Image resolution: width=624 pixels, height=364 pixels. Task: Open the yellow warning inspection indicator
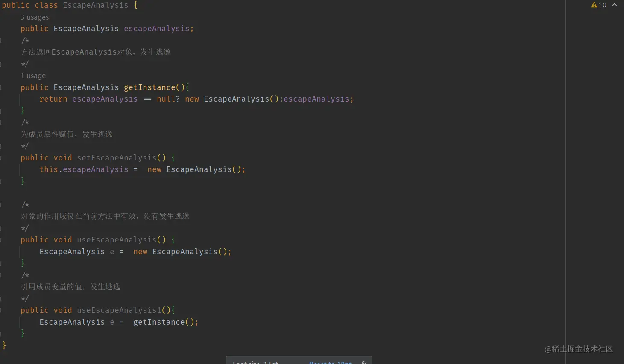click(598, 5)
